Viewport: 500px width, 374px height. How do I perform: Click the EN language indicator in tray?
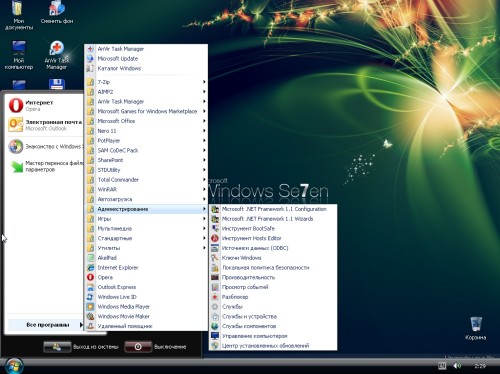442,366
